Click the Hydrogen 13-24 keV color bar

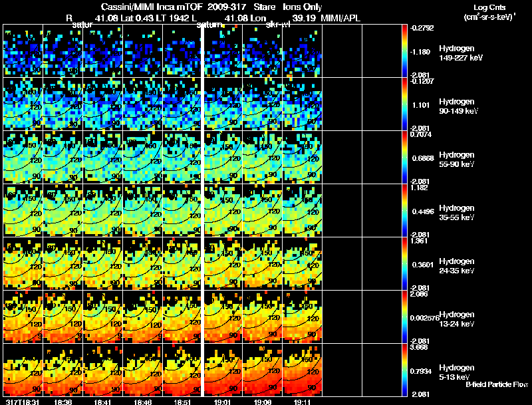pos(404,317)
